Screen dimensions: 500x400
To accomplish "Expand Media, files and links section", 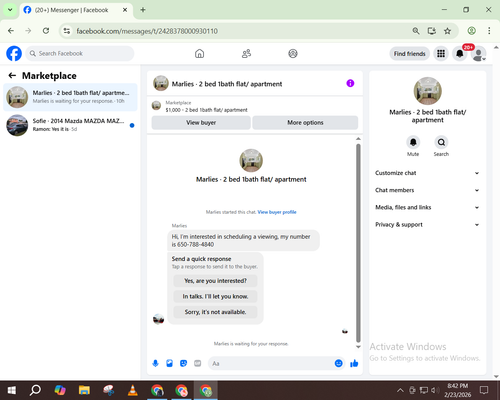I will tap(427, 207).
